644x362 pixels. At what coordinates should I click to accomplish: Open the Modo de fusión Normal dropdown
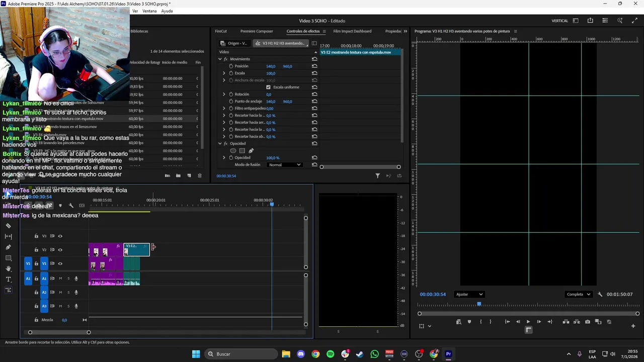click(x=284, y=165)
